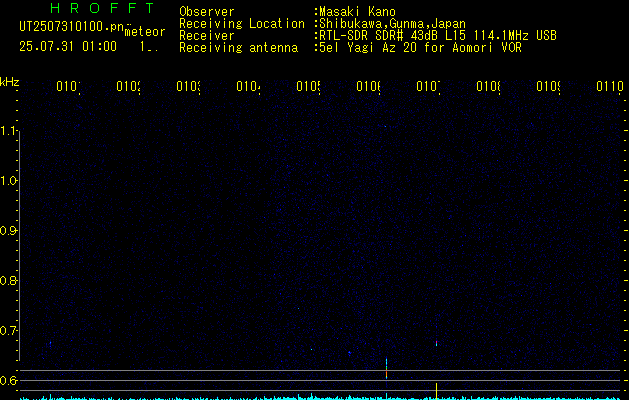The image size is (629, 400).
Task: Click the Shibukawa,Gunma,Japan location text
Action: coord(392,24)
